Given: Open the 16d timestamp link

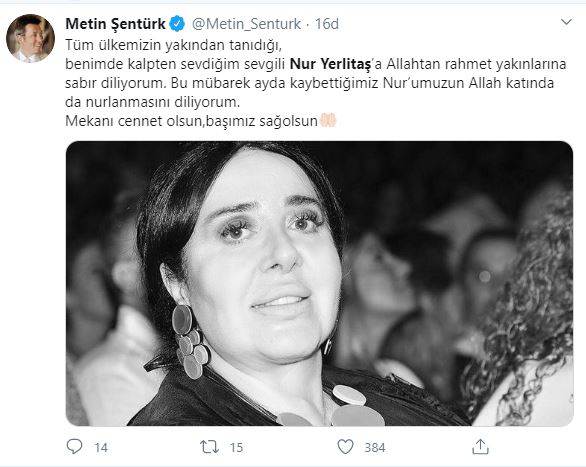Looking at the screenshot, I should pyautogui.click(x=327, y=24).
